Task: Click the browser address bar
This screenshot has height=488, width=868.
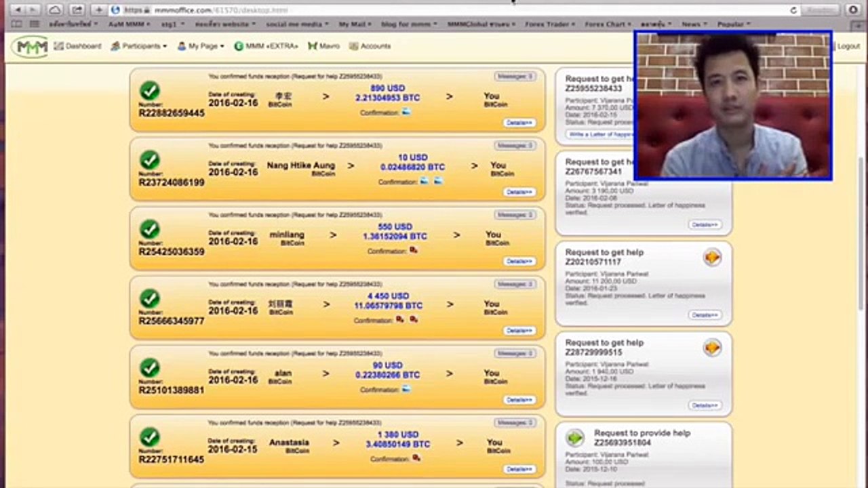Action: 454,10
